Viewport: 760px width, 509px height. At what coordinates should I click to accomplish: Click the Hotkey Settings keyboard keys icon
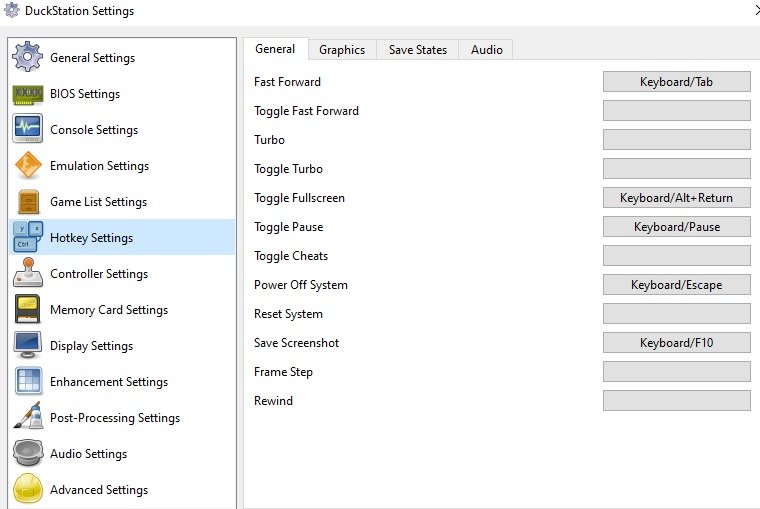[28, 237]
